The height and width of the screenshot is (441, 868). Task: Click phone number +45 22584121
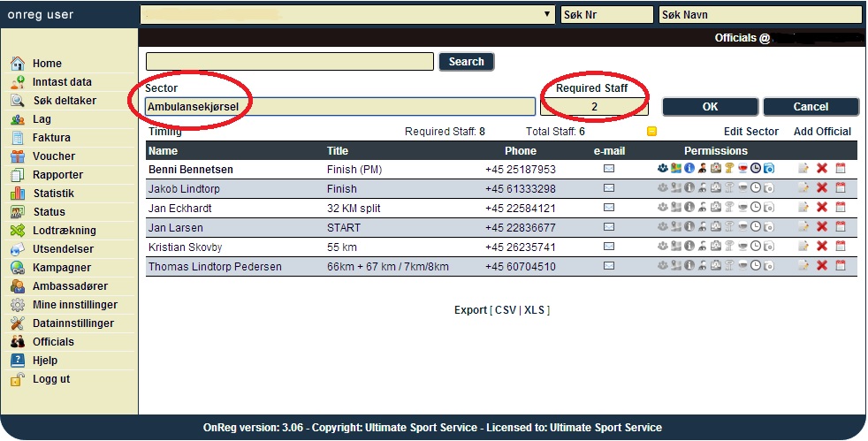(x=521, y=208)
